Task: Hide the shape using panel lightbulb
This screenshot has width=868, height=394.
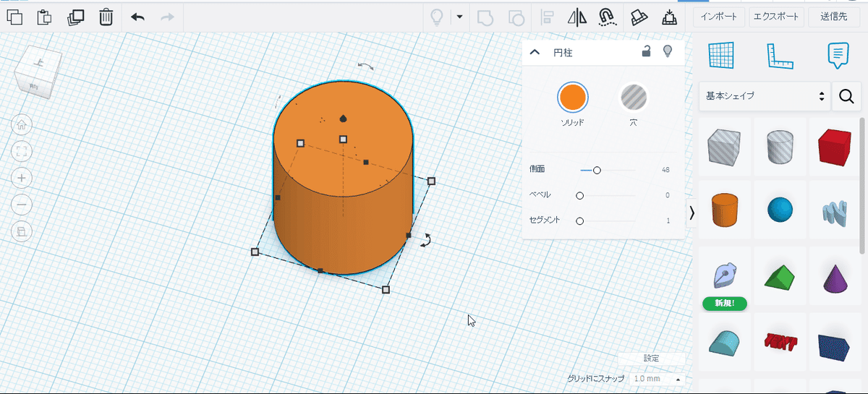Action: pyautogui.click(x=668, y=51)
